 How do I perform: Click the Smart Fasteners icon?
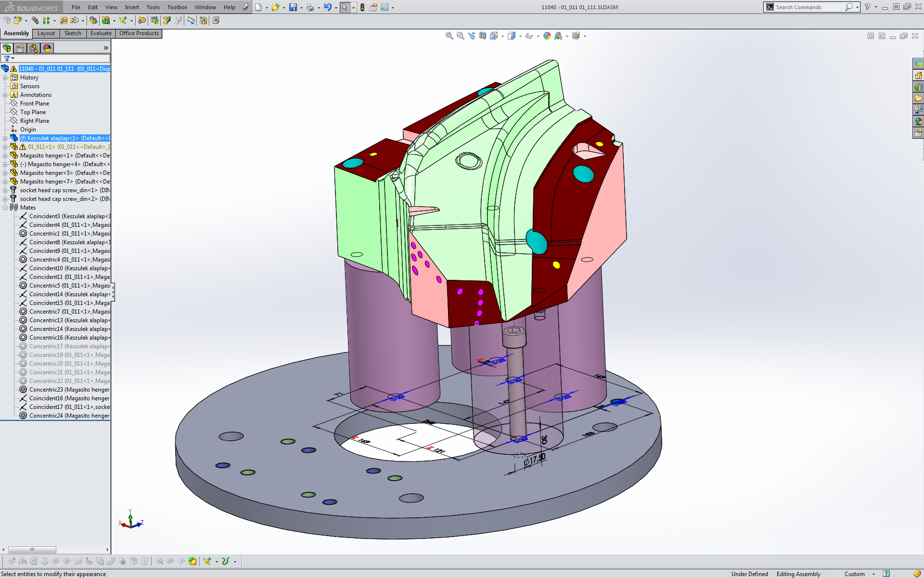tap(64, 20)
